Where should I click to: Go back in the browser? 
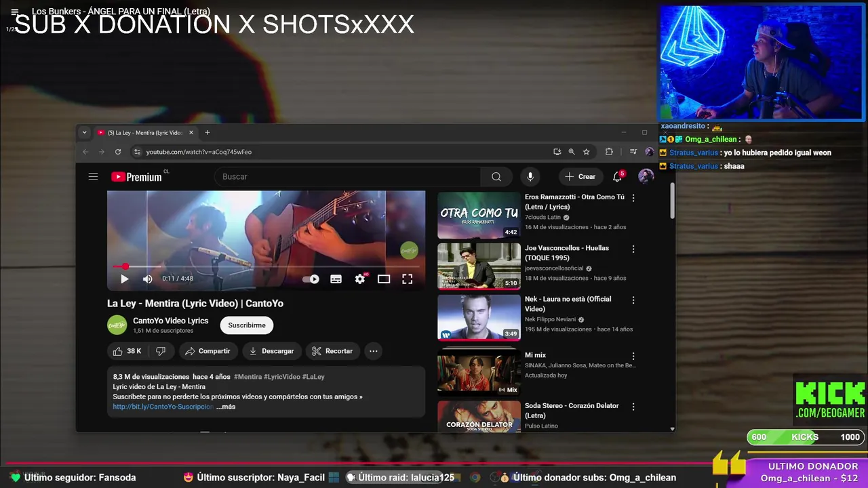(85, 152)
